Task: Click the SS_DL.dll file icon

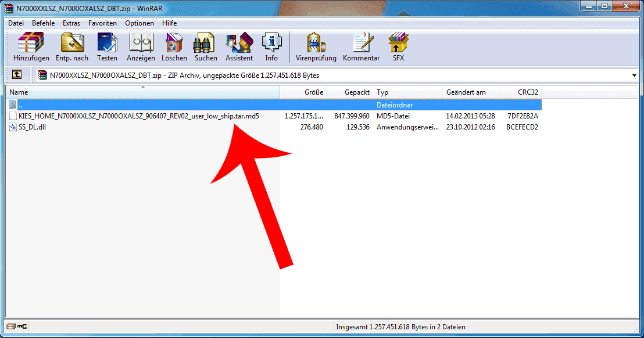Action: (13, 127)
